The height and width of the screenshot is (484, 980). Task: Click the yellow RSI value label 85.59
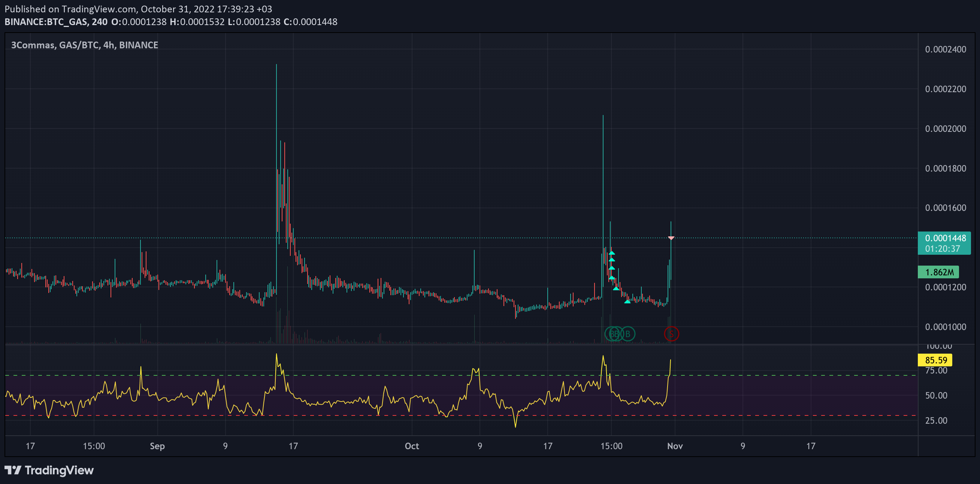(936, 360)
